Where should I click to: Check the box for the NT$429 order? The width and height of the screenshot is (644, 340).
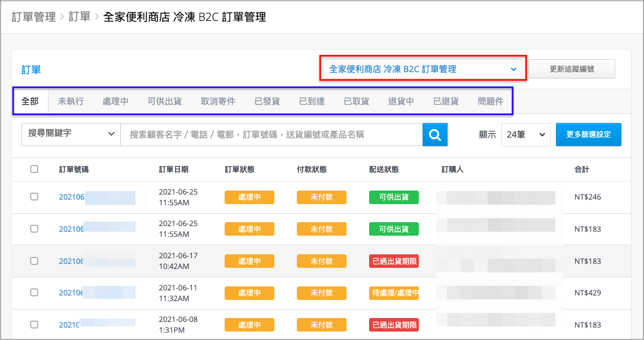(x=34, y=293)
